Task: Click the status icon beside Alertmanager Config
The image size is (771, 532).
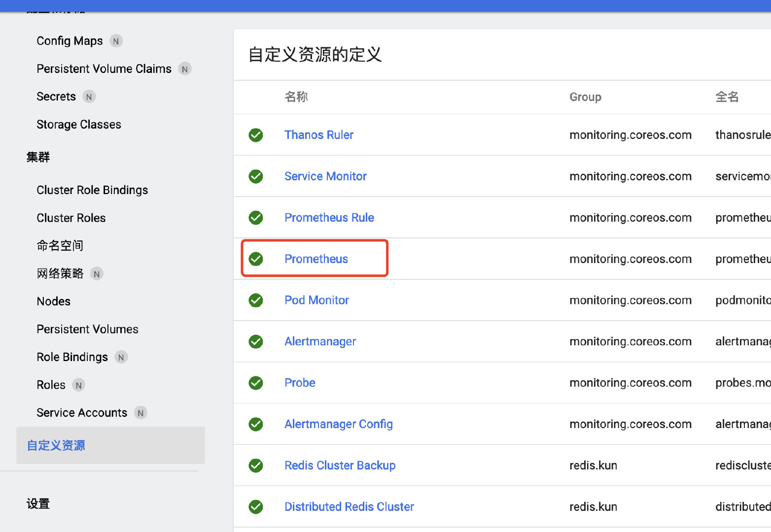Action: [x=256, y=424]
